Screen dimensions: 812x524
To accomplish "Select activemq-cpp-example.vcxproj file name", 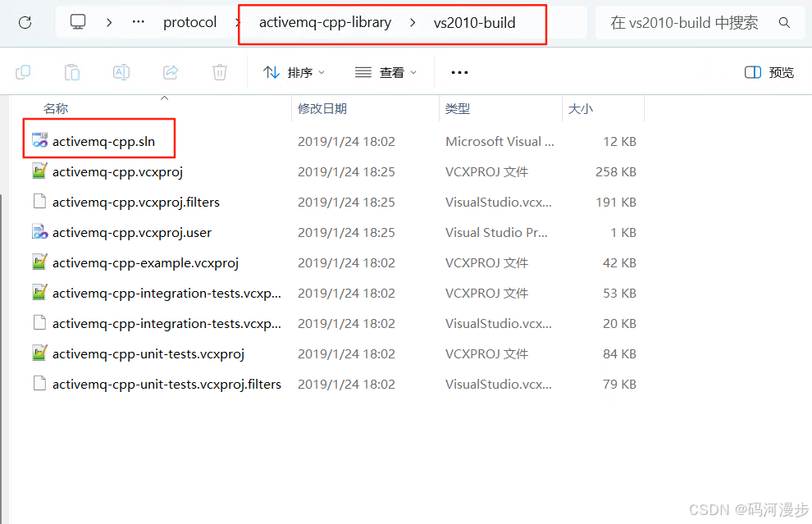I will tap(145, 262).
